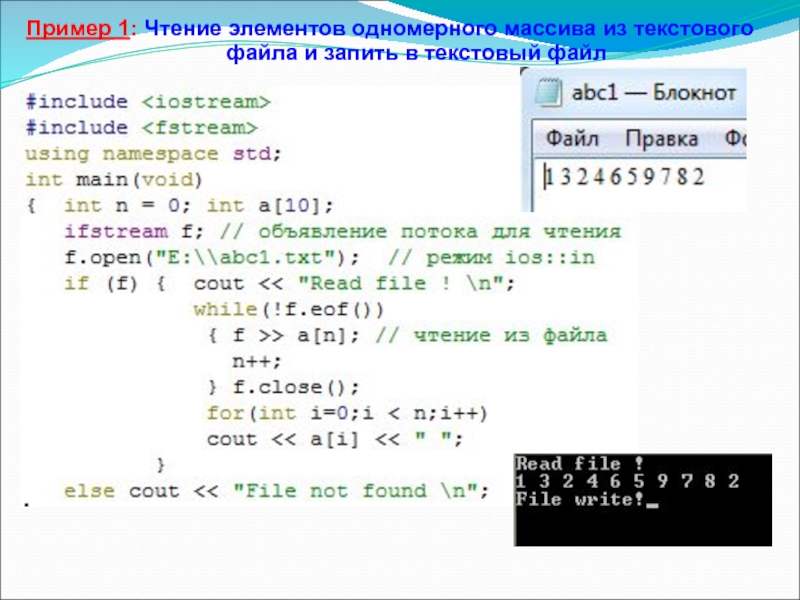This screenshot has height=600, width=800.
Task: Click the 'Пример 1' underlined heading
Action: [78, 29]
